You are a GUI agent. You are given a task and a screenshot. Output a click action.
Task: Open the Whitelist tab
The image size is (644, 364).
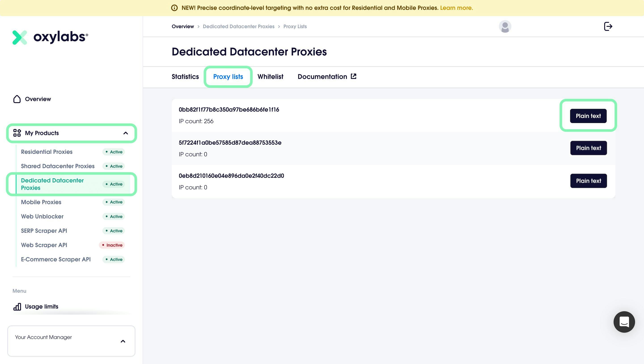pyautogui.click(x=270, y=77)
